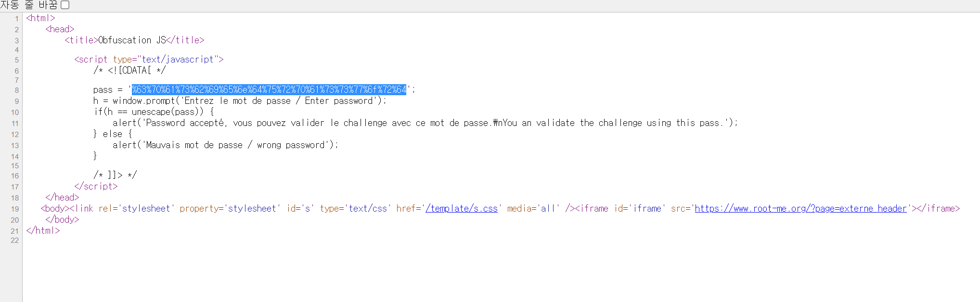The height and width of the screenshot is (302, 980).
Task: Click the '} else {' line
Action: pos(113,134)
